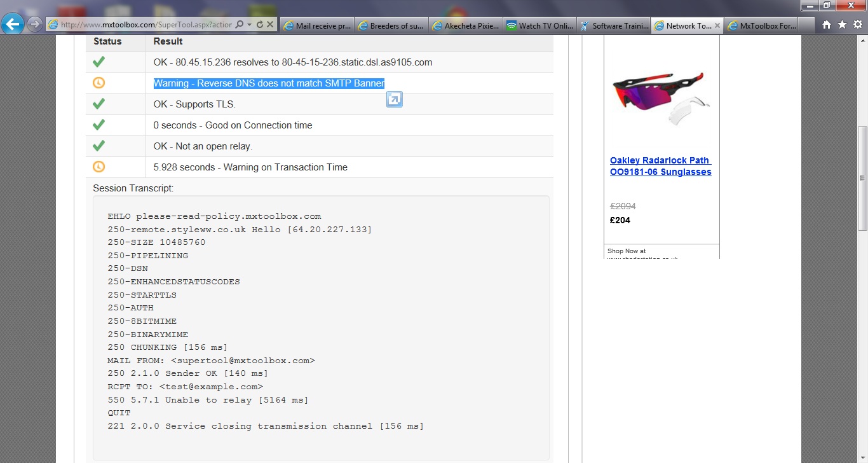This screenshot has height=463, width=868.
Task: Click green check icon for reverse DNS resolves row
Action: click(x=98, y=62)
